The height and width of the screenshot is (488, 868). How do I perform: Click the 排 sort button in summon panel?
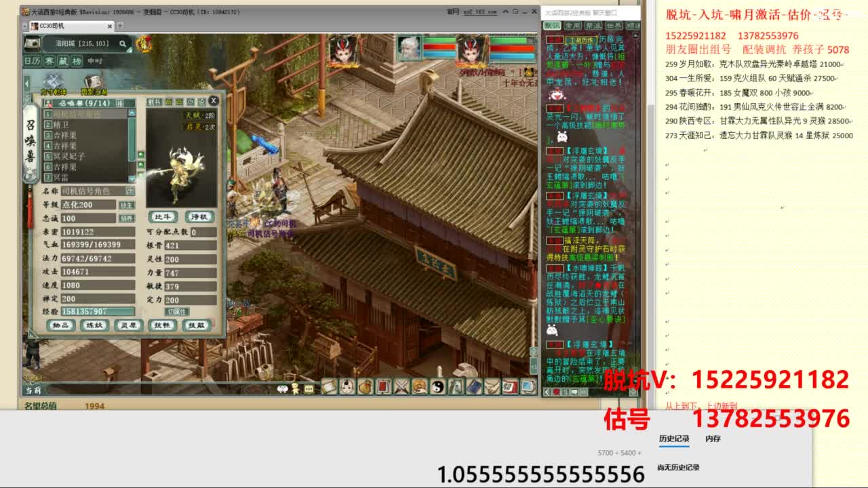(121, 103)
